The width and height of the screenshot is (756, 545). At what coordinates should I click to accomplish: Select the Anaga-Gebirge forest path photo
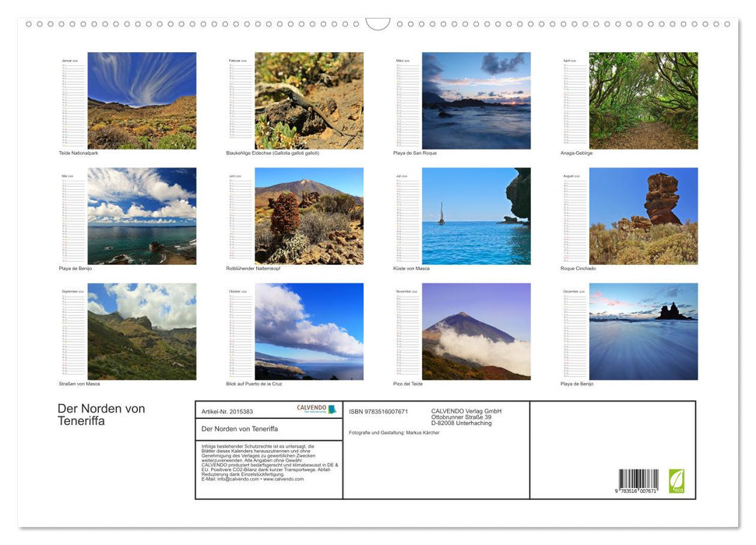tap(643, 100)
